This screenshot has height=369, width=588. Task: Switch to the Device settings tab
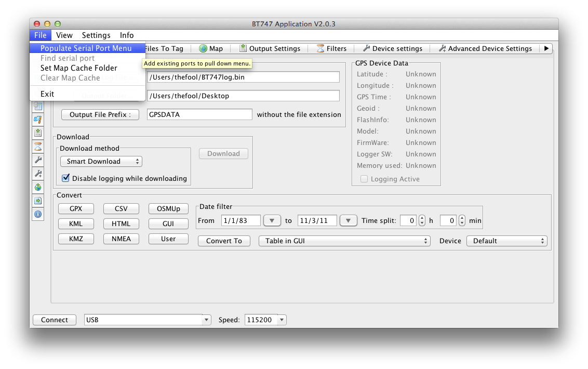392,48
